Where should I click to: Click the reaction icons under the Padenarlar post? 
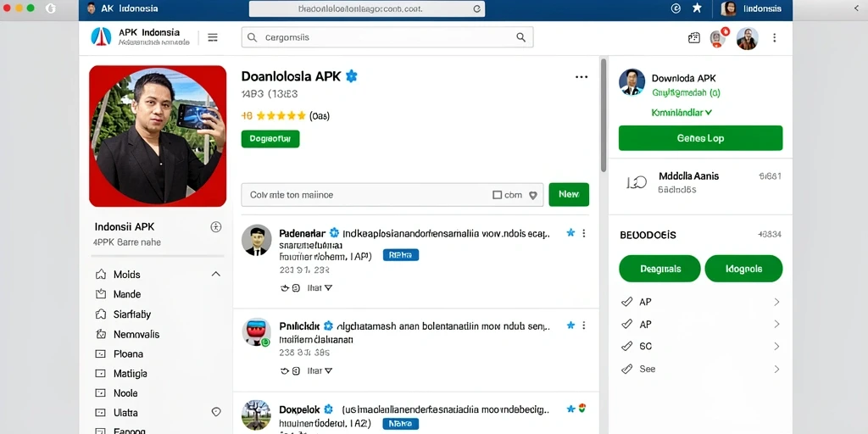pyautogui.click(x=291, y=288)
